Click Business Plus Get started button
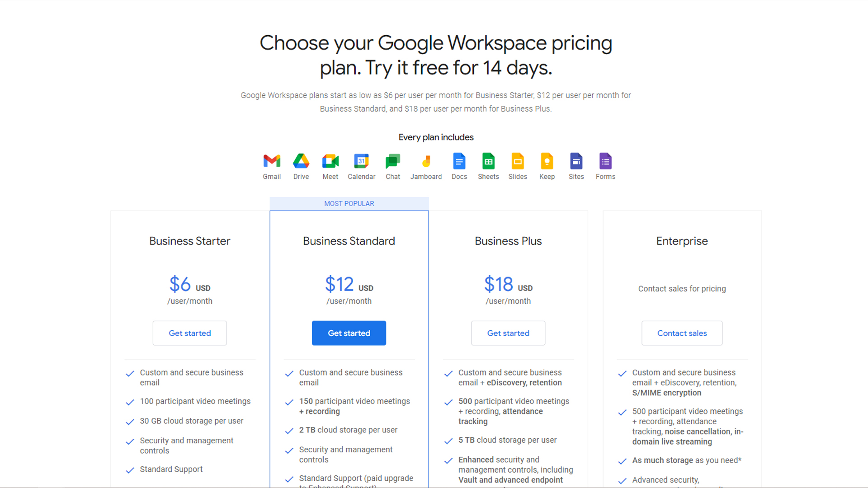The width and height of the screenshot is (868, 488). coord(508,333)
